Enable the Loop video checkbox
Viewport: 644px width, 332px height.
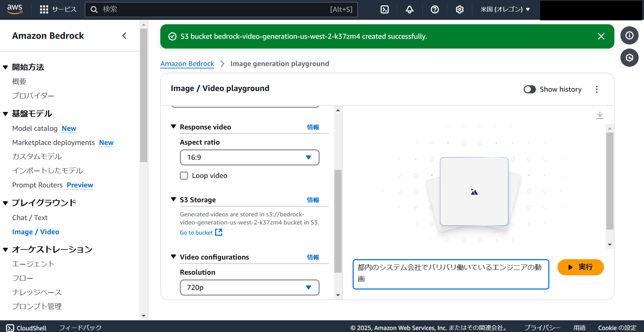pos(184,176)
